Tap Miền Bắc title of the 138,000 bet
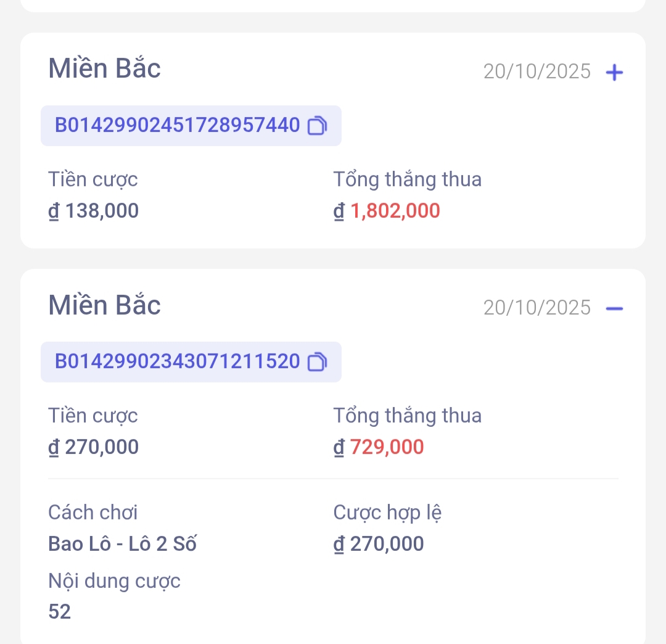Screen dimensions: 666x644 point(105,68)
